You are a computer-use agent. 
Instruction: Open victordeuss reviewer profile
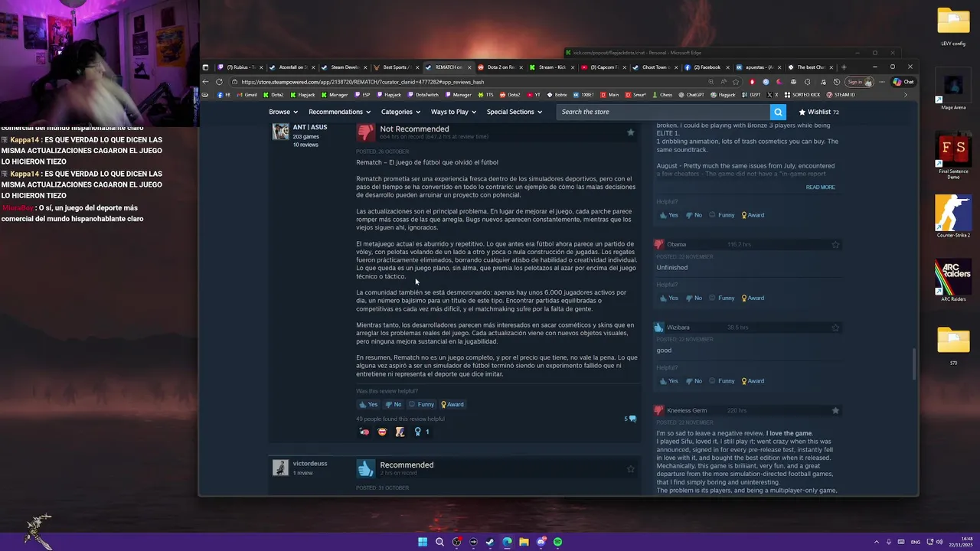[x=309, y=463]
